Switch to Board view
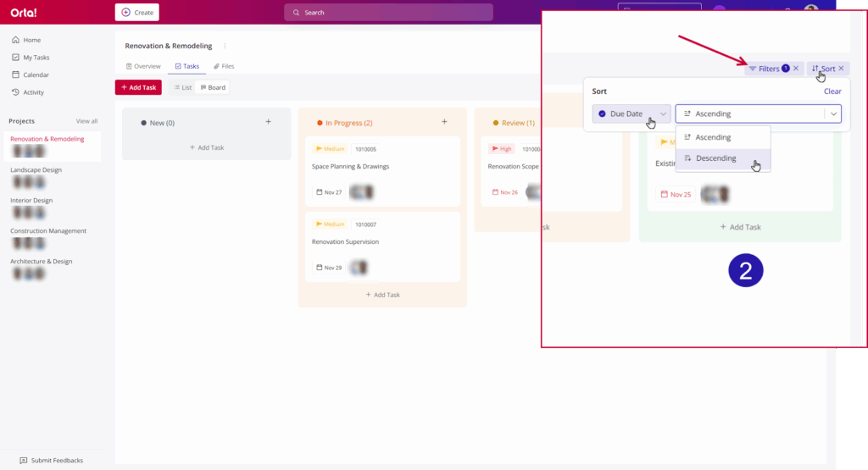868x470 pixels. click(x=213, y=87)
